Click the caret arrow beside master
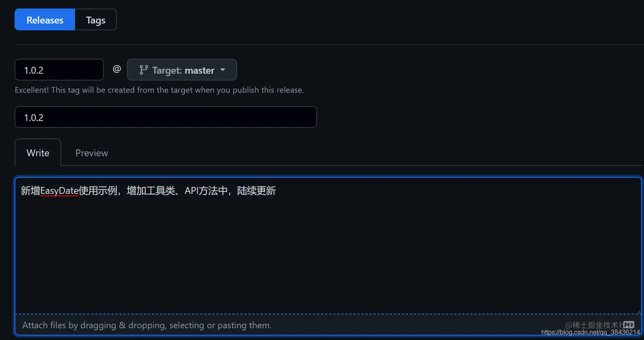 click(x=222, y=70)
